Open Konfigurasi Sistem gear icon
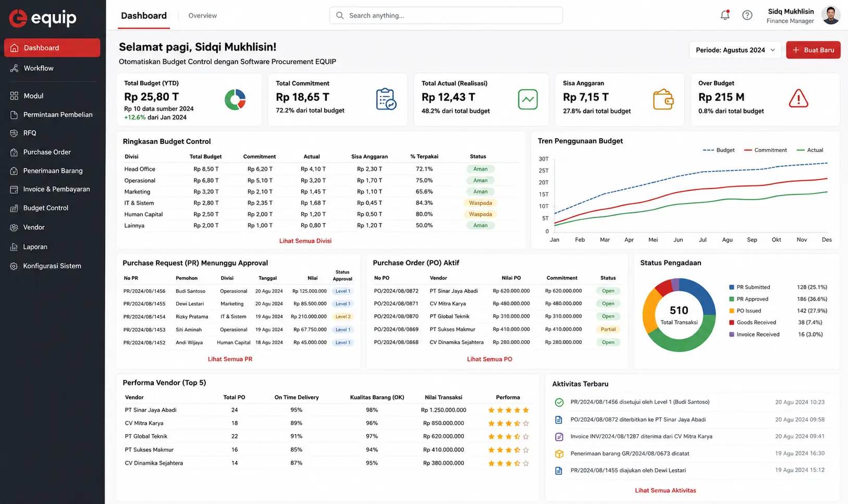Viewport: 848px width, 504px height. pos(14,266)
